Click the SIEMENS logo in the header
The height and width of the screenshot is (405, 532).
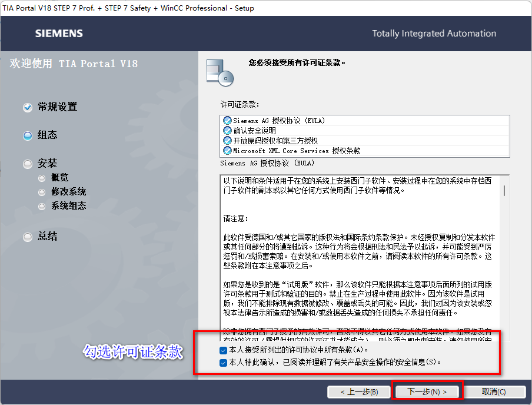coord(59,34)
